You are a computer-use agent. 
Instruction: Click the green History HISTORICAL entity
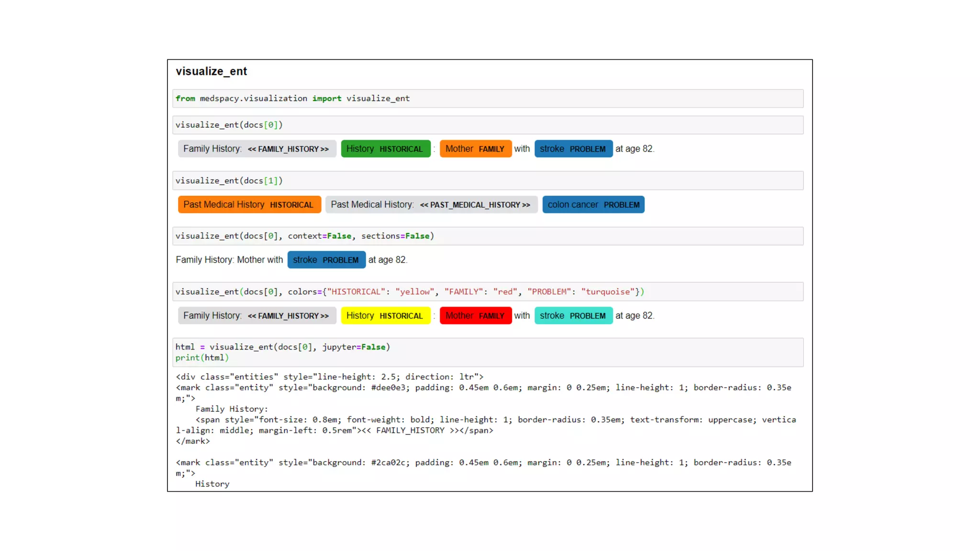385,149
